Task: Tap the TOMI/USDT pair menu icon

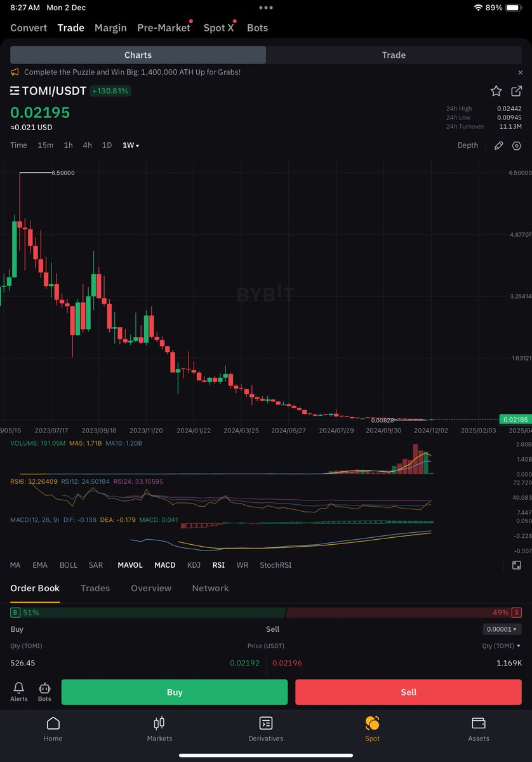Action: tap(15, 91)
